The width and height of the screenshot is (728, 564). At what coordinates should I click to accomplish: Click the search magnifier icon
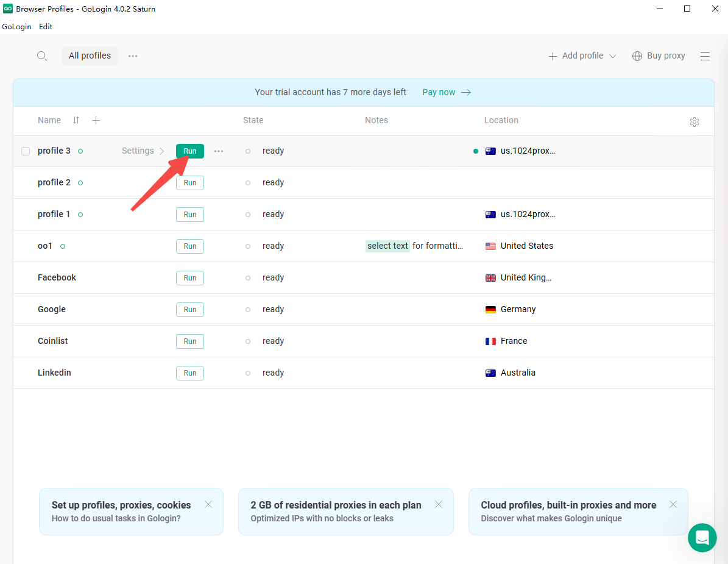(x=42, y=56)
